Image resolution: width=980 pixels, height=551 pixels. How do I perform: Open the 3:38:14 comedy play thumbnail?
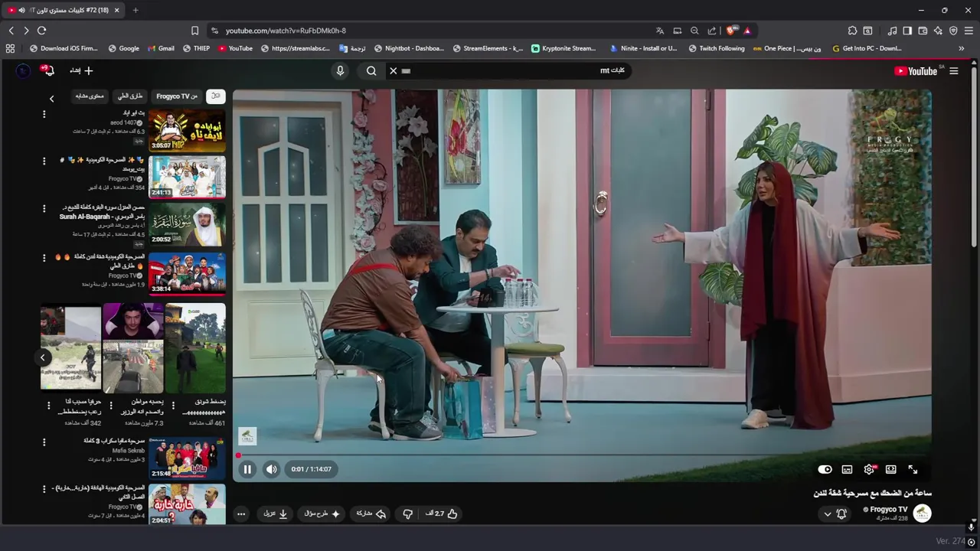187,273
